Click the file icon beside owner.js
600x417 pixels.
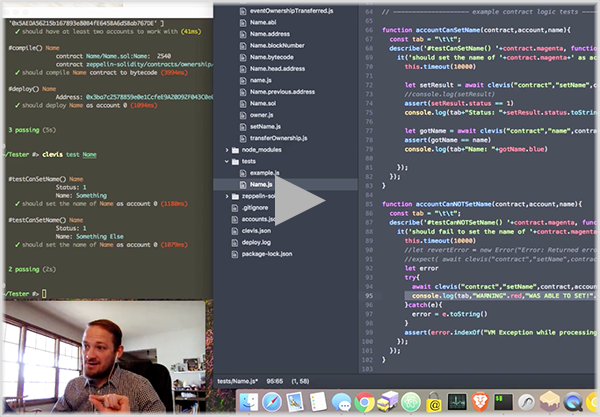coord(243,115)
